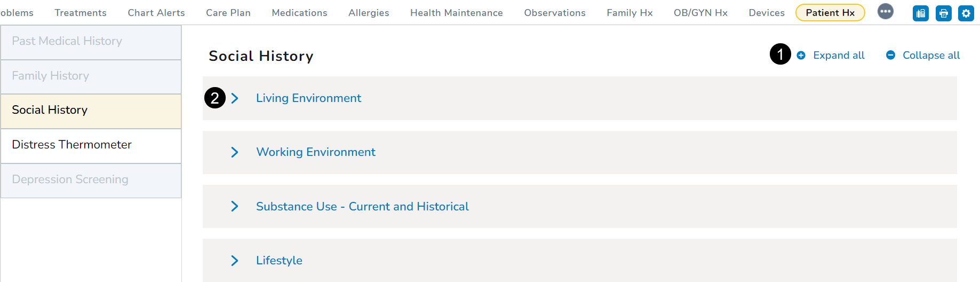Open the Family Hx tab
This screenshot has width=980, height=282.
(x=630, y=13)
